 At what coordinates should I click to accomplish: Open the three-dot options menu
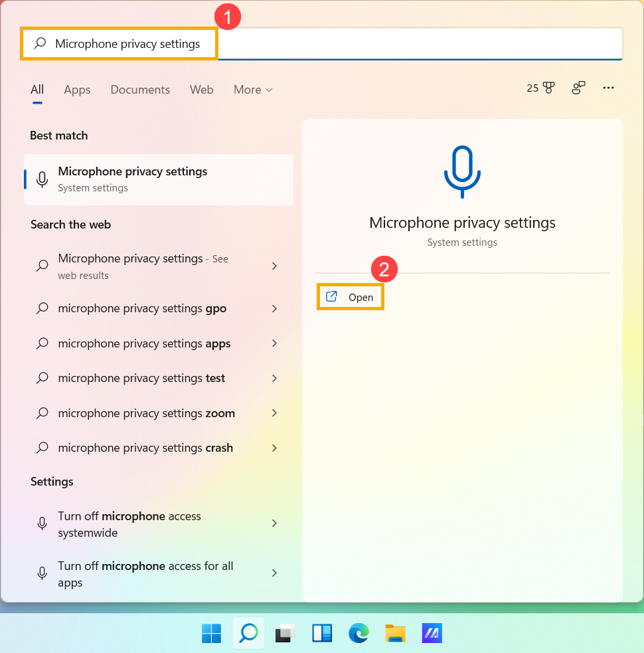pyautogui.click(x=608, y=88)
